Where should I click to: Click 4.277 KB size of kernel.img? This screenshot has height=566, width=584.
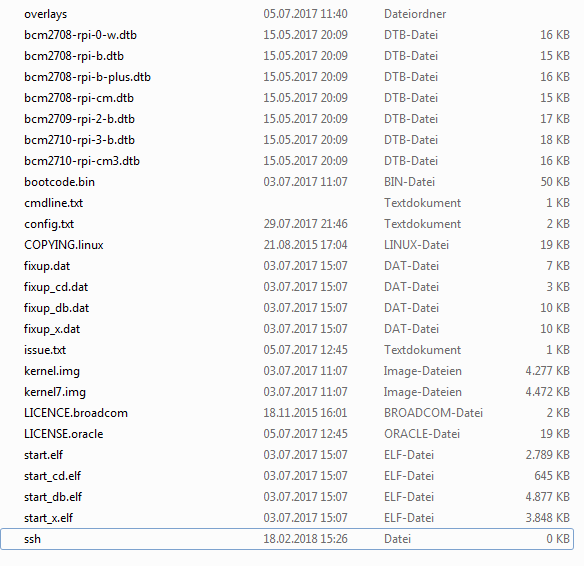[548, 371]
